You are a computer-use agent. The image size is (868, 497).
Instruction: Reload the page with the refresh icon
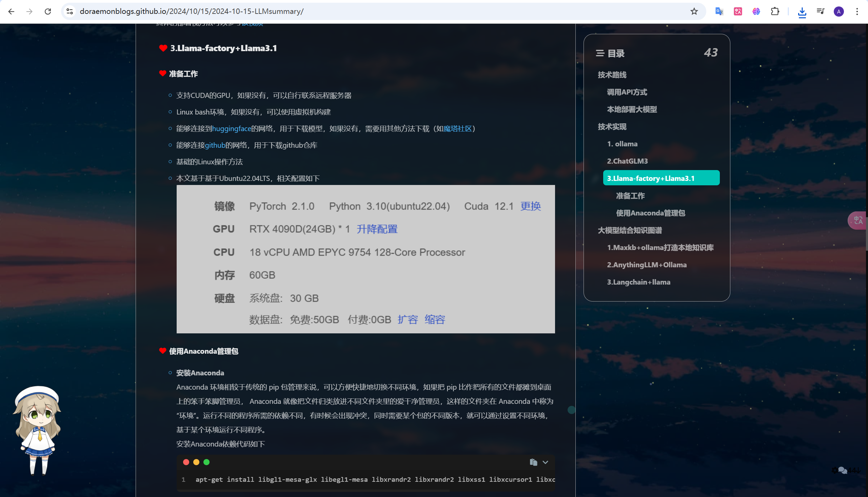48,11
